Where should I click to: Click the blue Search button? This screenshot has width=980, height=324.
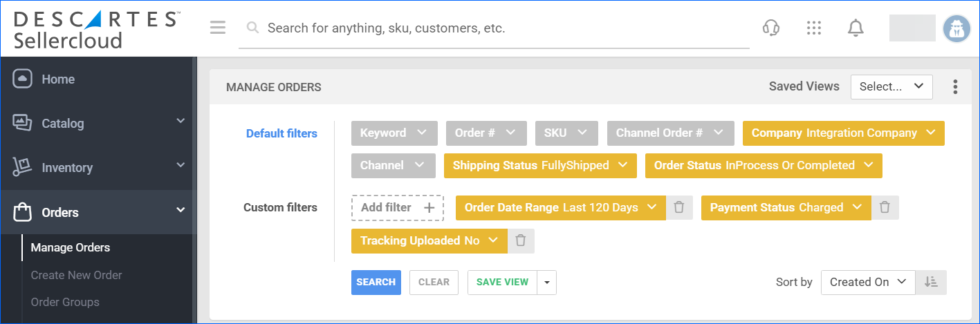376,282
